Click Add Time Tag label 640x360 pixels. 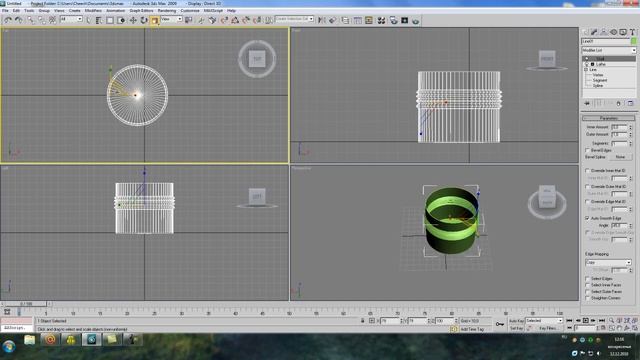click(x=472, y=329)
